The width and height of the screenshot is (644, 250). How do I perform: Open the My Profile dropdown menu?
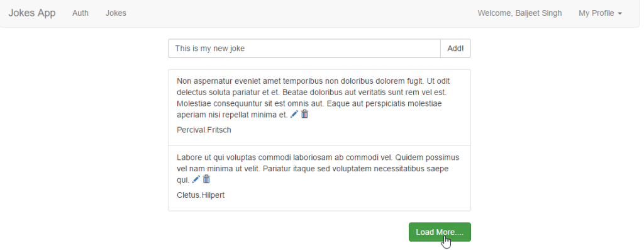(x=600, y=13)
